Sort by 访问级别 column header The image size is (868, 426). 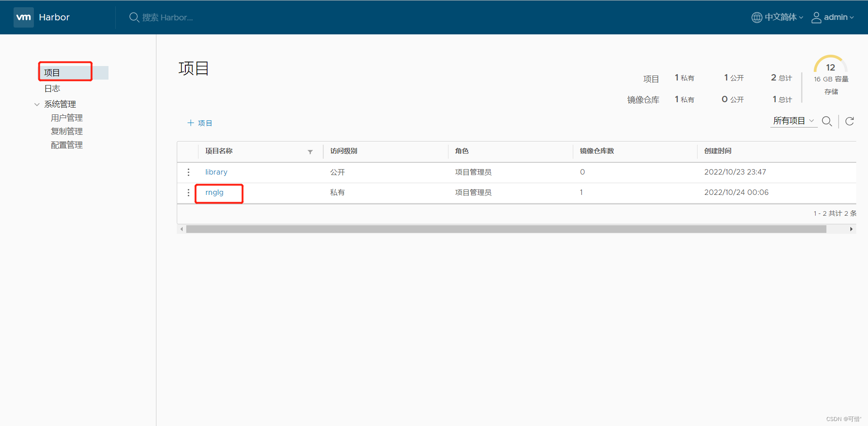click(344, 151)
